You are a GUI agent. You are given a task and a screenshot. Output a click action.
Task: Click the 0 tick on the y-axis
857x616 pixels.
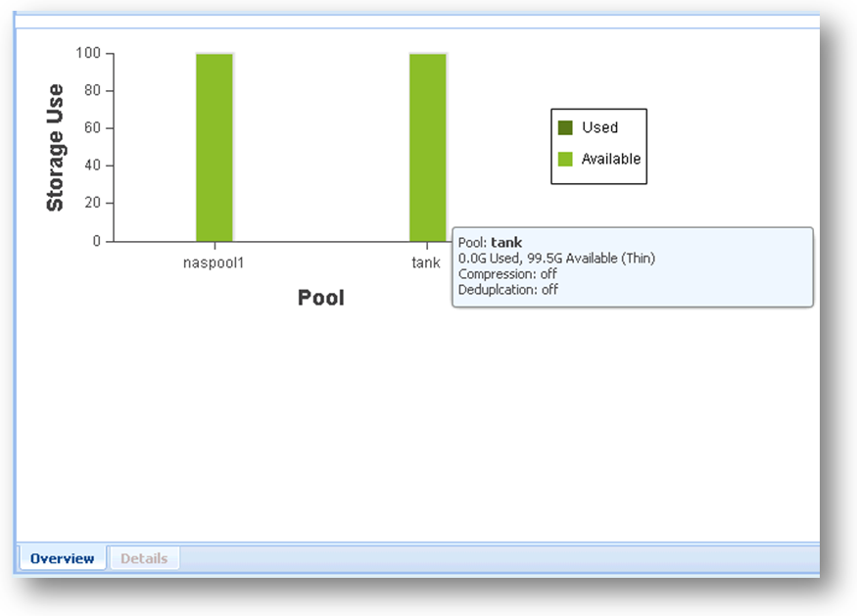point(96,241)
